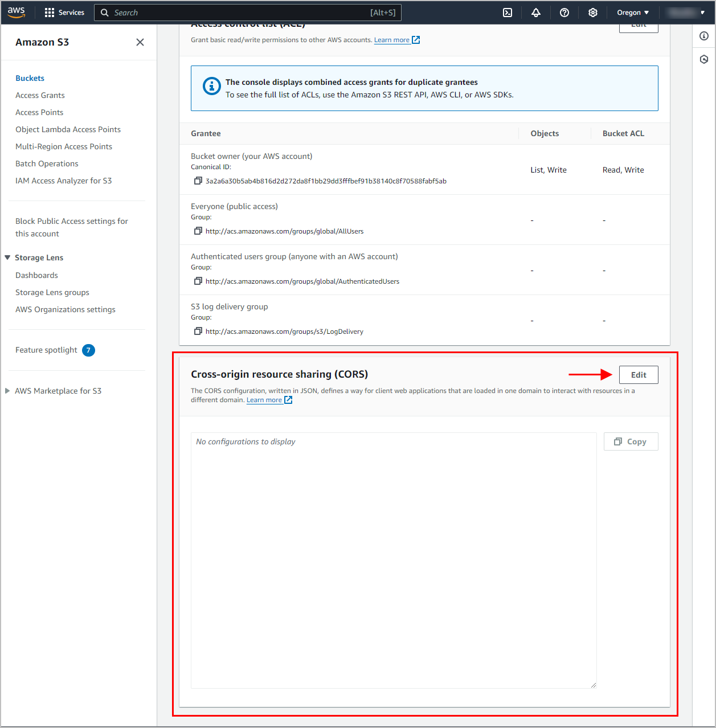Image resolution: width=716 pixels, height=728 pixels.
Task: Open Storage Lens Dashboards
Action: (x=36, y=275)
